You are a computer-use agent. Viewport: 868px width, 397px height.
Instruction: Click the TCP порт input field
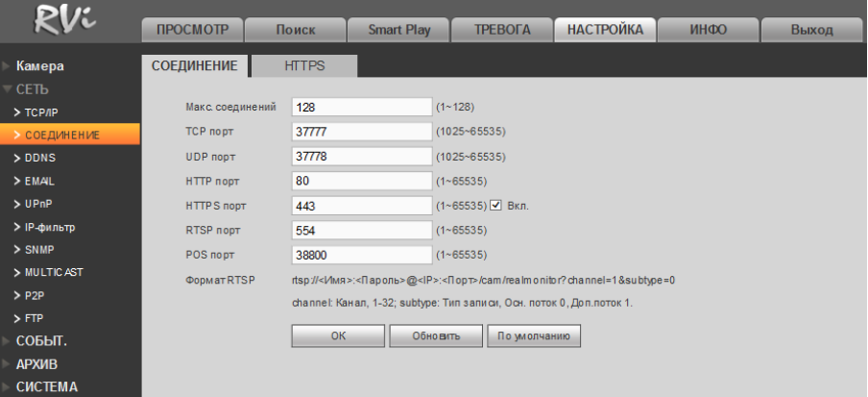tap(362, 131)
